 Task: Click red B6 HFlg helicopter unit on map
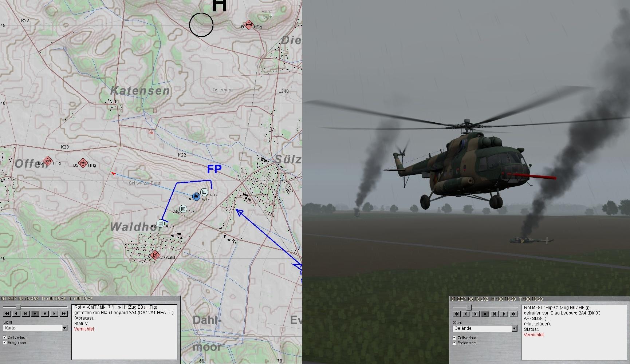[x=47, y=161]
